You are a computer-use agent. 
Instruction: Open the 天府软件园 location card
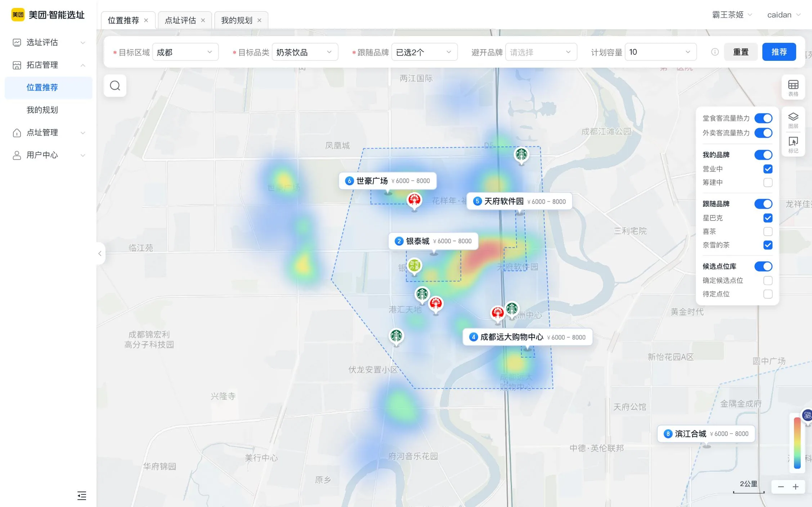[519, 202]
